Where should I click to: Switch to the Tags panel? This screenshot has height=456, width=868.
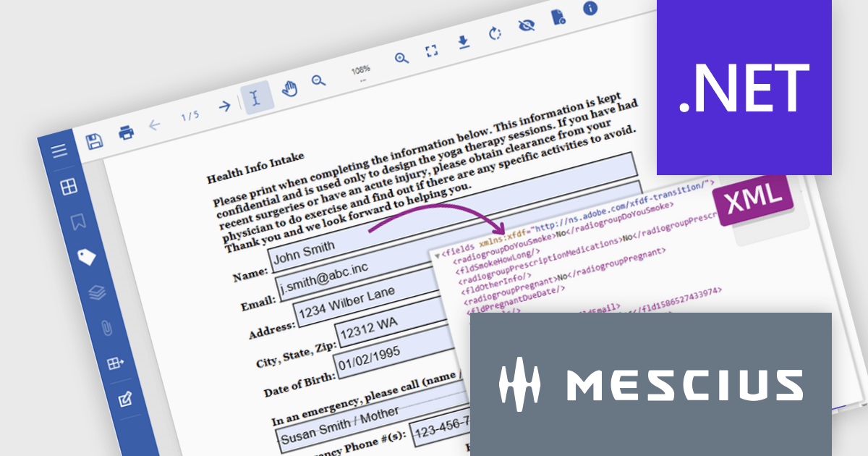88,256
